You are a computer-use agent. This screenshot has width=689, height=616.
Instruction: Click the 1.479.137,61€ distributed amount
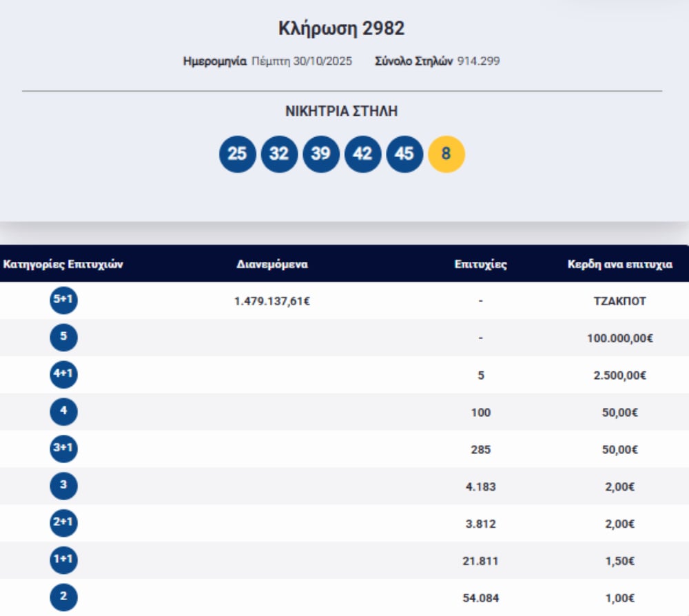272,301
